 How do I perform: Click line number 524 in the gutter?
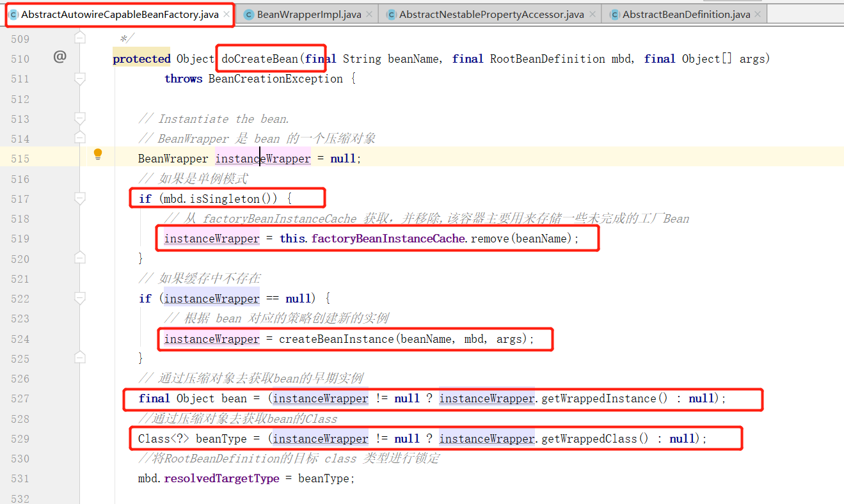pyautogui.click(x=20, y=339)
